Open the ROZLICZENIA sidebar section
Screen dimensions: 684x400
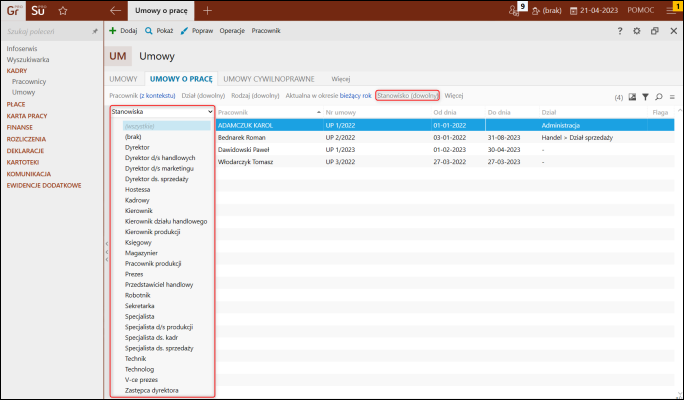coord(26,139)
